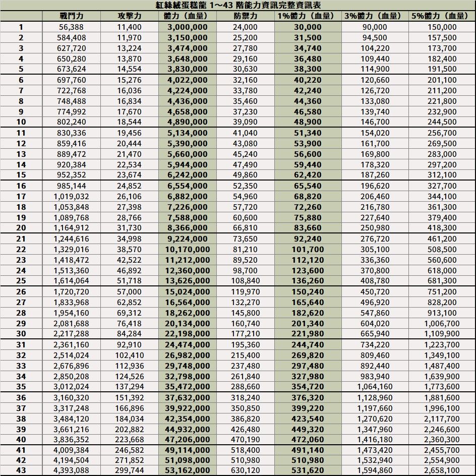Select cell value 2,658,100
The image size is (476, 476).
442,470
